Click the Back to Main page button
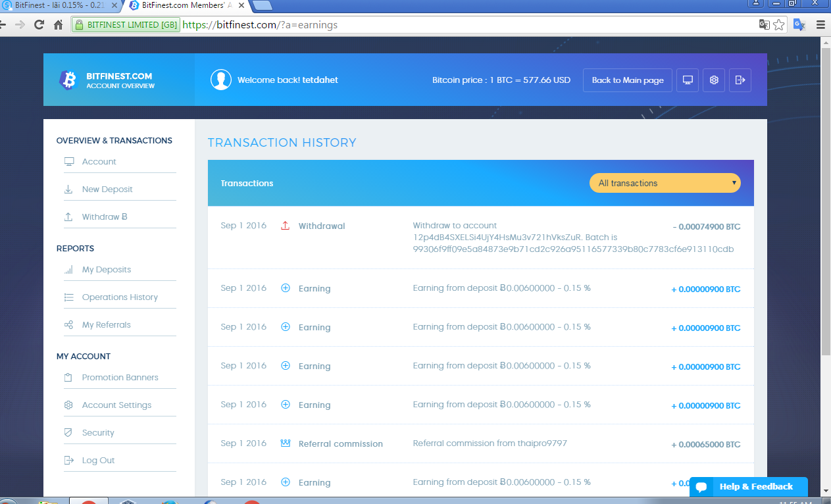The height and width of the screenshot is (504, 831). (x=628, y=80)
